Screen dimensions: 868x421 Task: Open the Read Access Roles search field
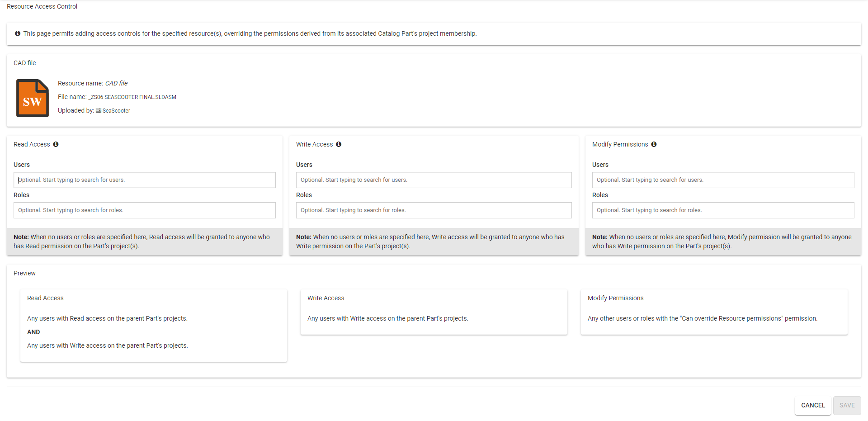point(145,210)
